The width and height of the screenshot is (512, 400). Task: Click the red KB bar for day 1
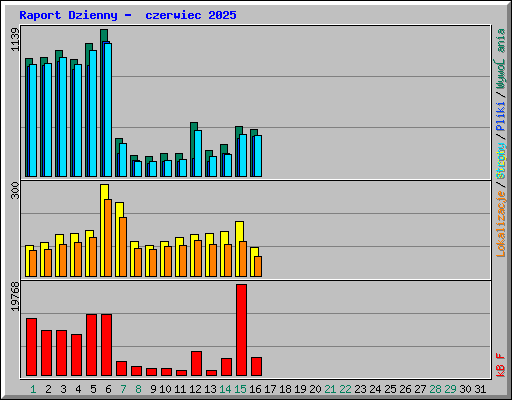tap(31, 347)
